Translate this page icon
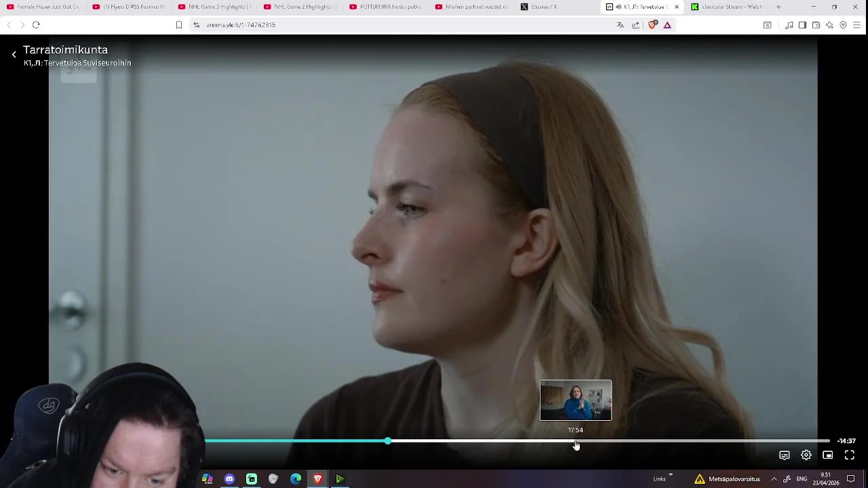Screen dimensions: 868x488 click(x=620, y=25)
